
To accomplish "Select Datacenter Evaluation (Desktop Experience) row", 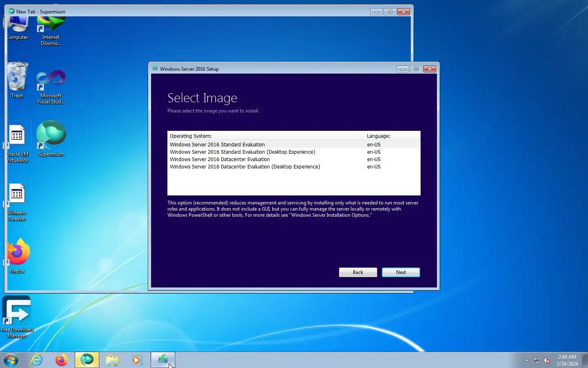I will pos(294,166).
